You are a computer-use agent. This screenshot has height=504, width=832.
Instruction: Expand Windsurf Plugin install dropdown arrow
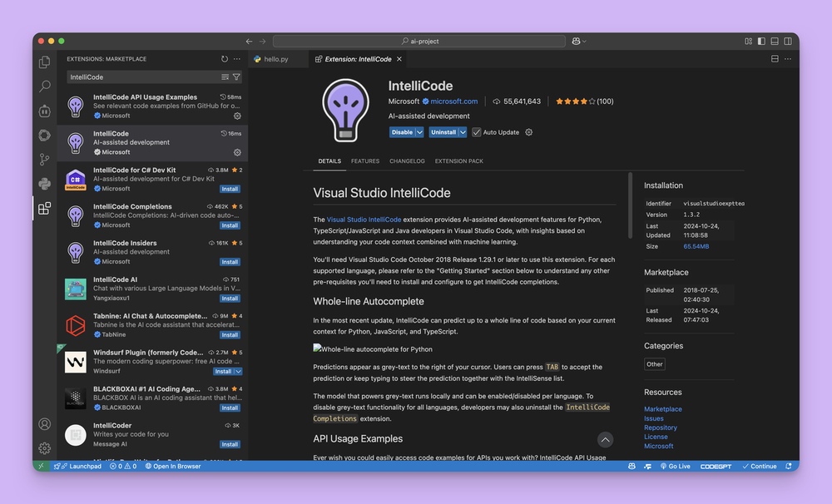(238, 372)
